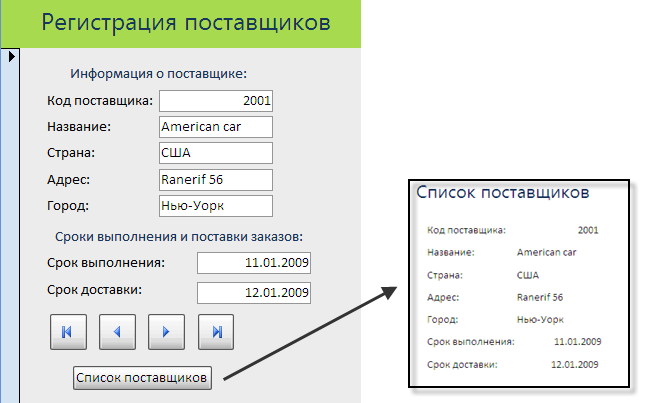
Task: Click the Срок доставки field 12.01.2009
Action: click(254, 293)
